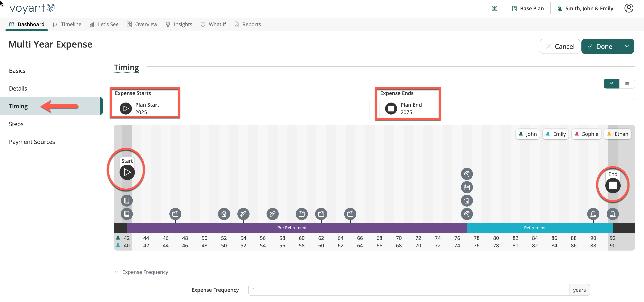Open the user profile account icon
The image size is (644, 302).
tap(628, 8)
